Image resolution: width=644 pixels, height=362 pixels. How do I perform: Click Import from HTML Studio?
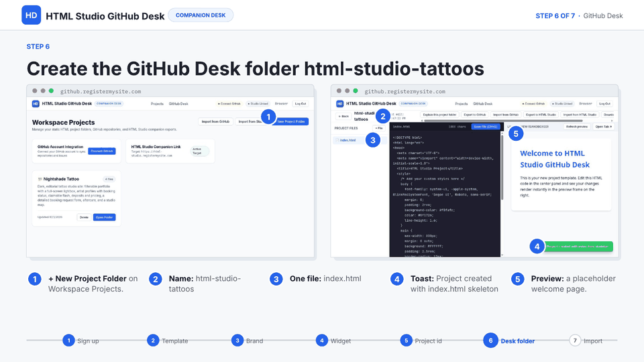pyautogui.click(x=580, y=115)
